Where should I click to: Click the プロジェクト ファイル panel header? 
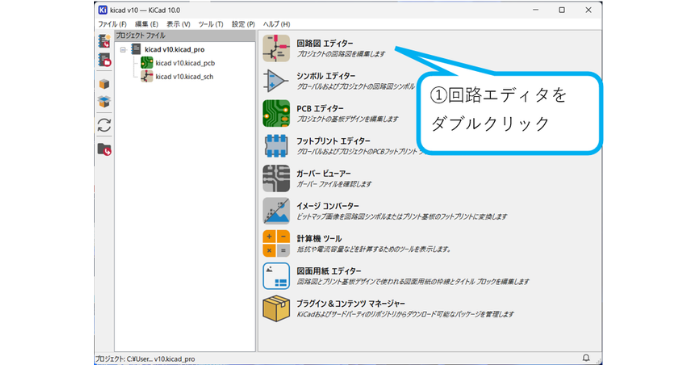coord(185,35)
